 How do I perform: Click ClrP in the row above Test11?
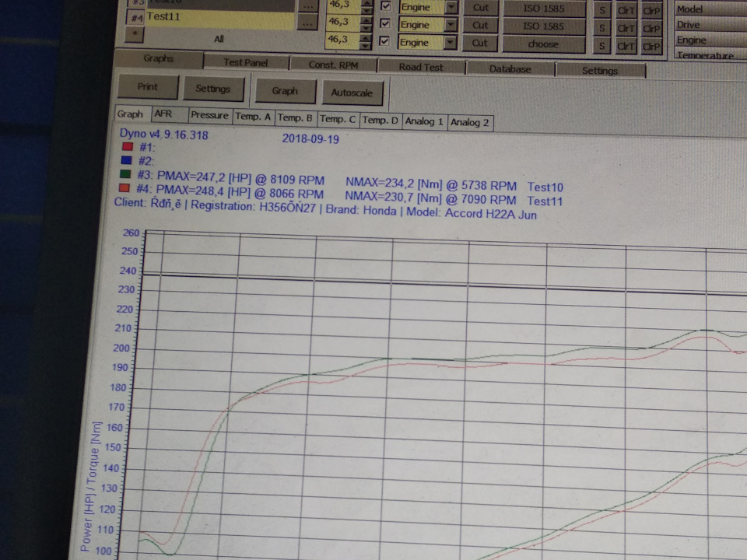click(x=652, y=12)
